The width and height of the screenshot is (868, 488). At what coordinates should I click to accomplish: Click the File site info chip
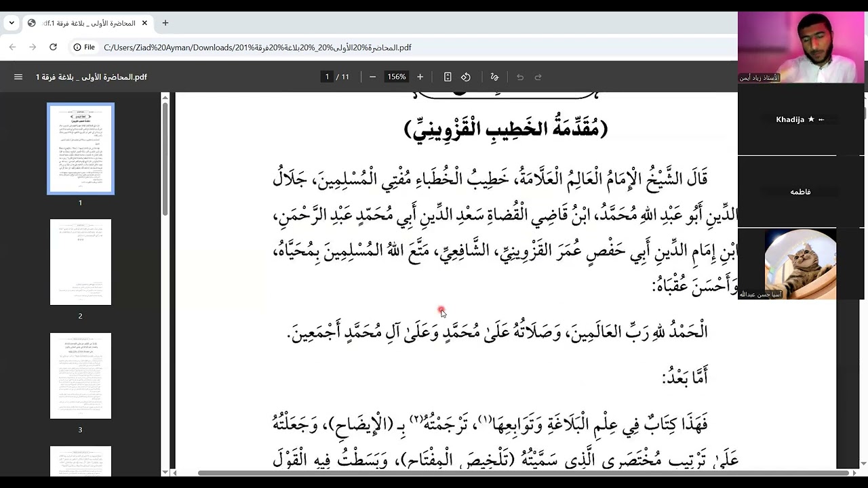[84, 47]
